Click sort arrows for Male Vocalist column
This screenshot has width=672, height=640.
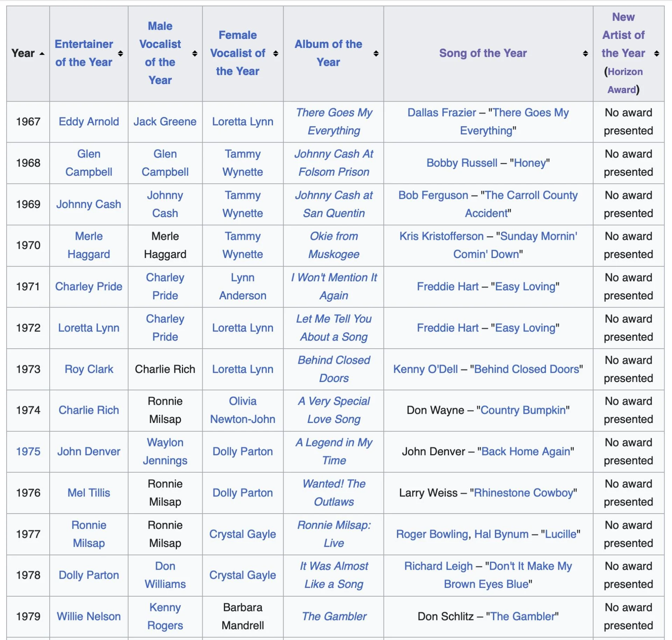[x=195, y=54]
